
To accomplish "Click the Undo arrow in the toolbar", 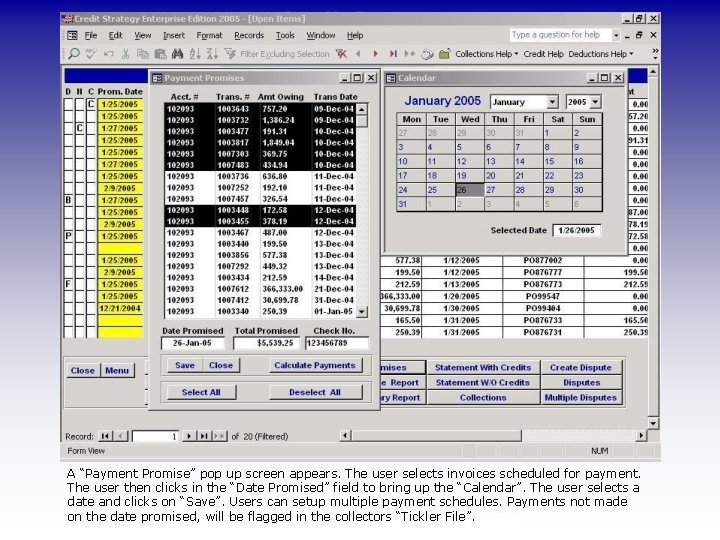I will (108, 54).
